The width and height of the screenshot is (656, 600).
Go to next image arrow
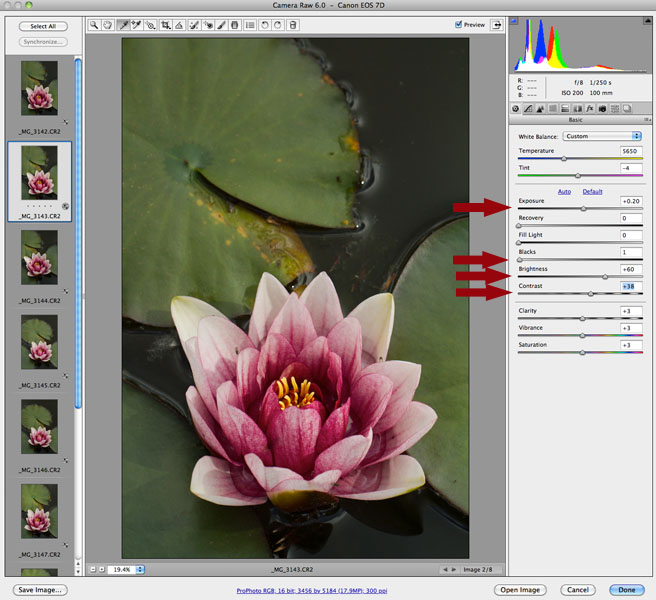click(454, 569)
